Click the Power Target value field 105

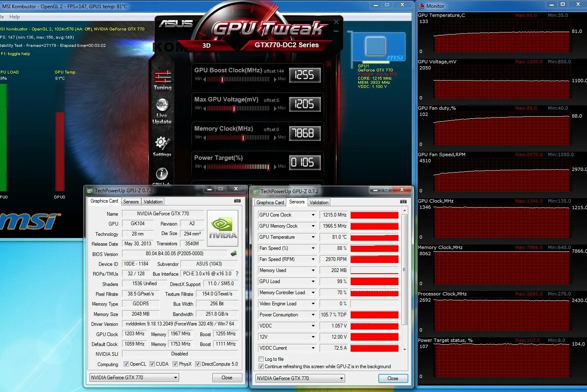[x=305, y=163]
